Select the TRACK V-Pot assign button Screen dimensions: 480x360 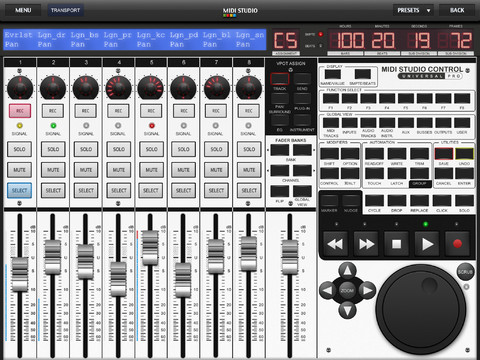click(x=280, y=79)
